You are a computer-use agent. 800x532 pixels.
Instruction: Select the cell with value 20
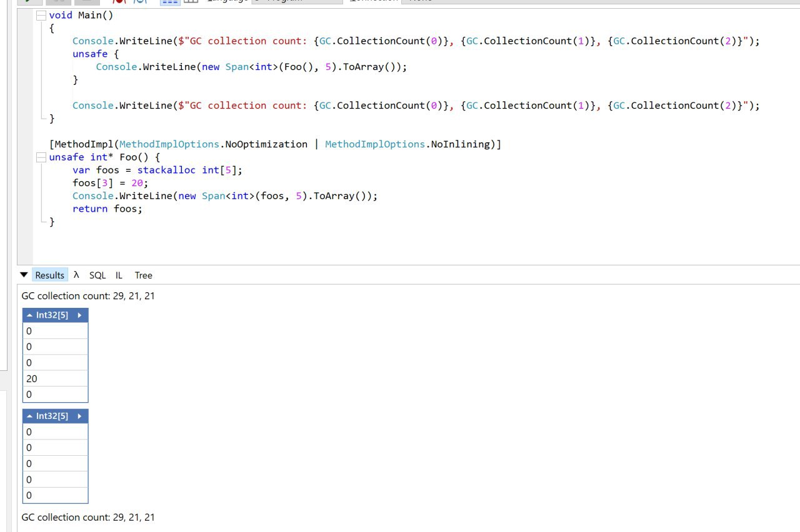point(55,378)
